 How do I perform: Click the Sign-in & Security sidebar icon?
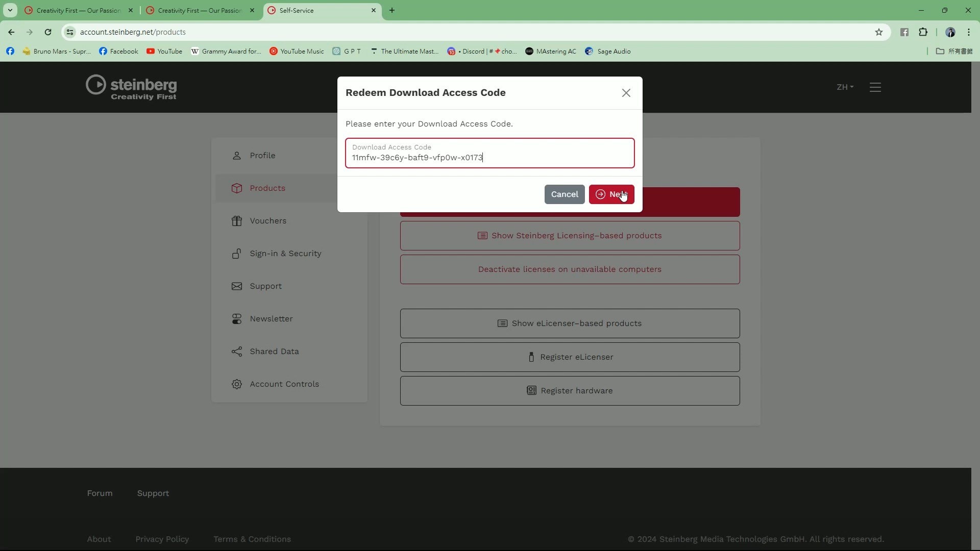point(237,253)
